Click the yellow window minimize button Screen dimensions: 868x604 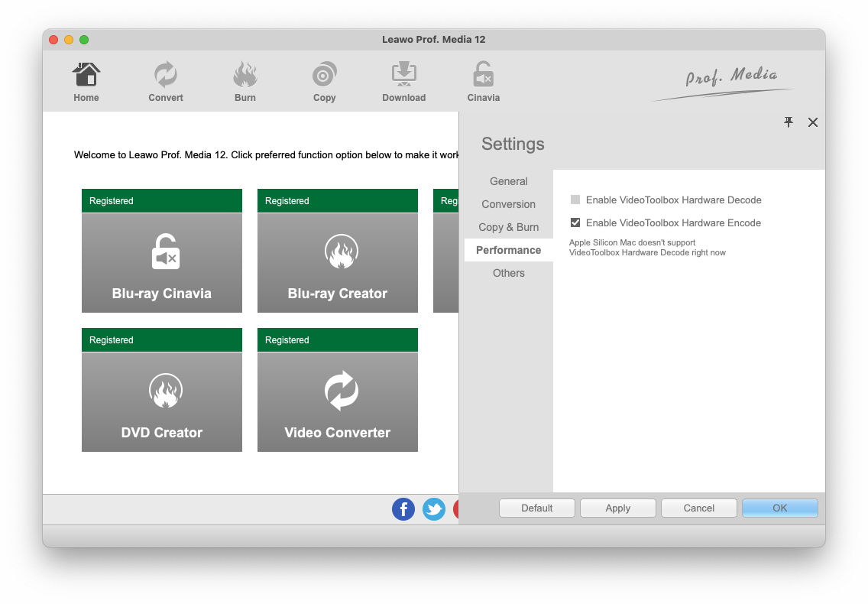tap(69, 39)
